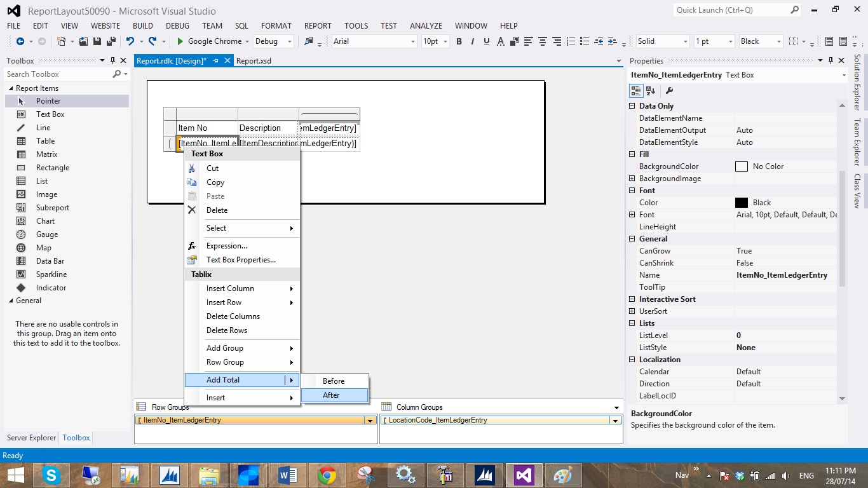Switch to the Report.xsd tab
868x488 pixels.
point(254,61)
